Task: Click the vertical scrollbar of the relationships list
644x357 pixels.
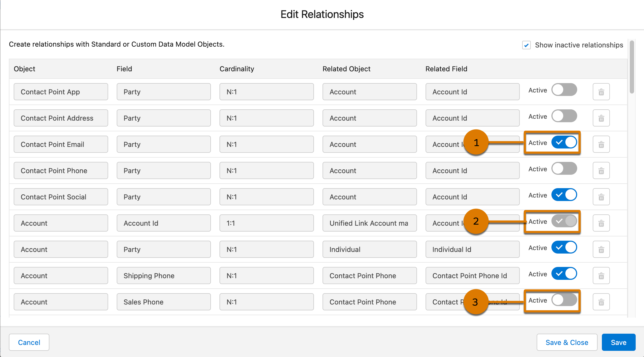Action: point(632,67)
